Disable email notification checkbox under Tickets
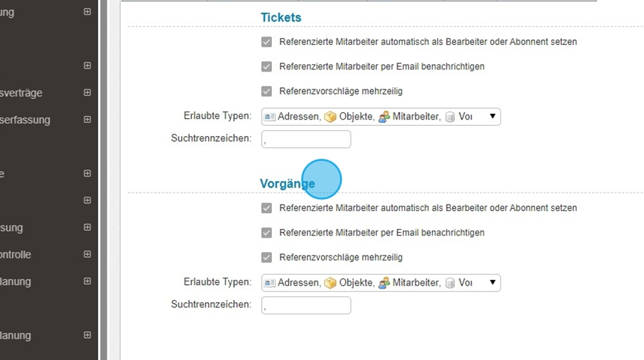Viewport: 644px width, 360px height. (267, 67)
